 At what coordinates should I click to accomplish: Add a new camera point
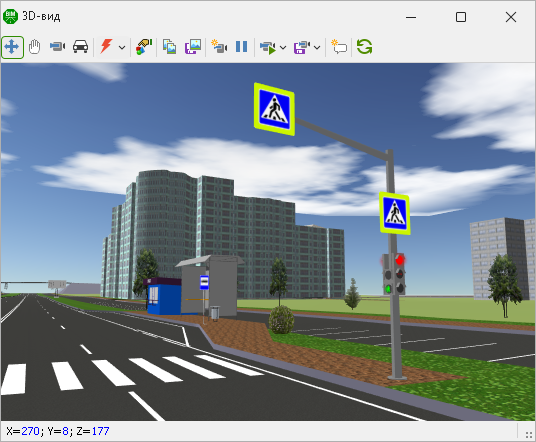[x=219, y=46]
